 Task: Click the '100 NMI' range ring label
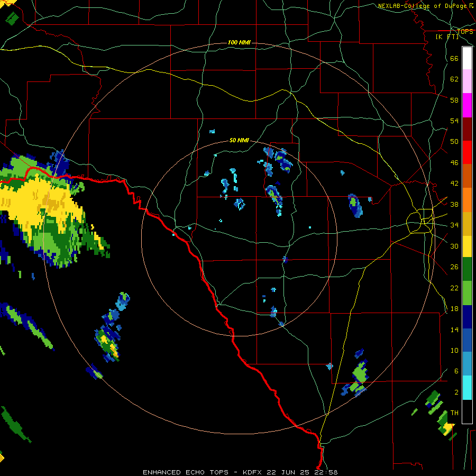[x=239, y=42]
